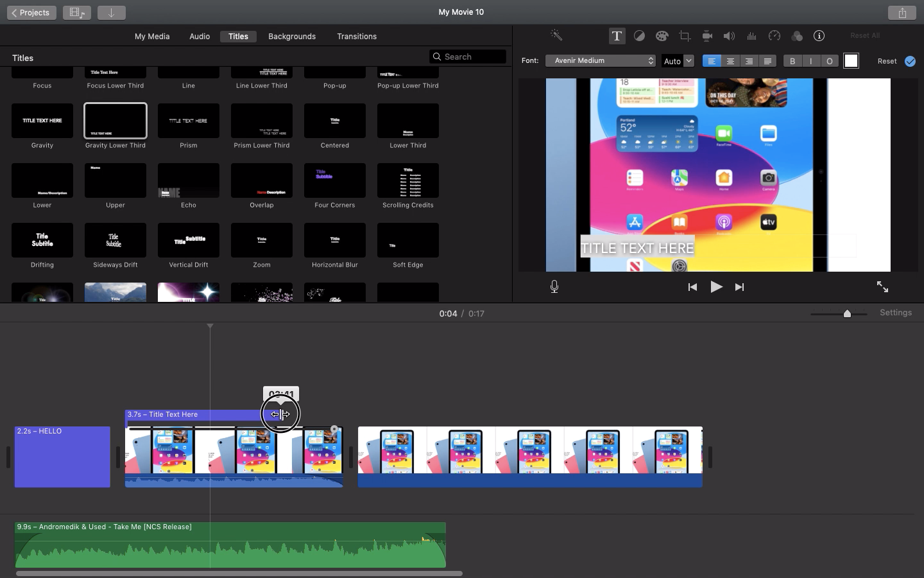Open the Avenir Medium font dropdown
Screen dimensions: 924x578
[x=601, y=60]
